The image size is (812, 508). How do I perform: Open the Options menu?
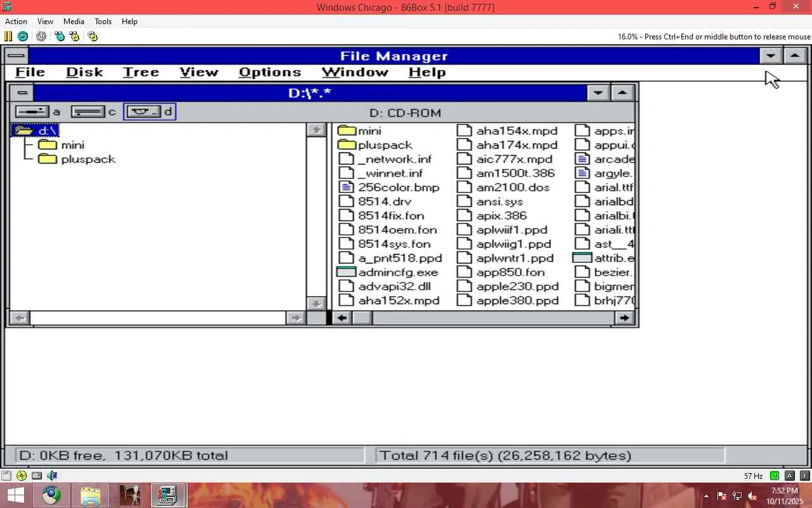pos(270,72)
